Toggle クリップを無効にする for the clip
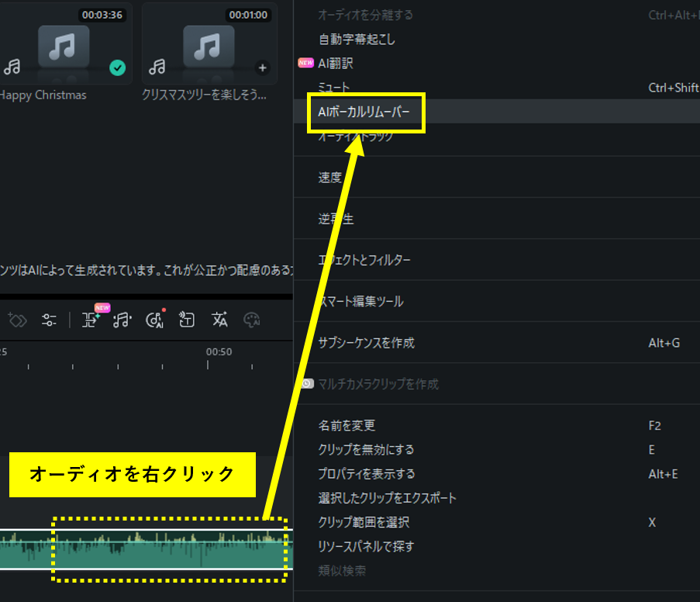Viewport: 700px width, 602px height. [366, 449]
